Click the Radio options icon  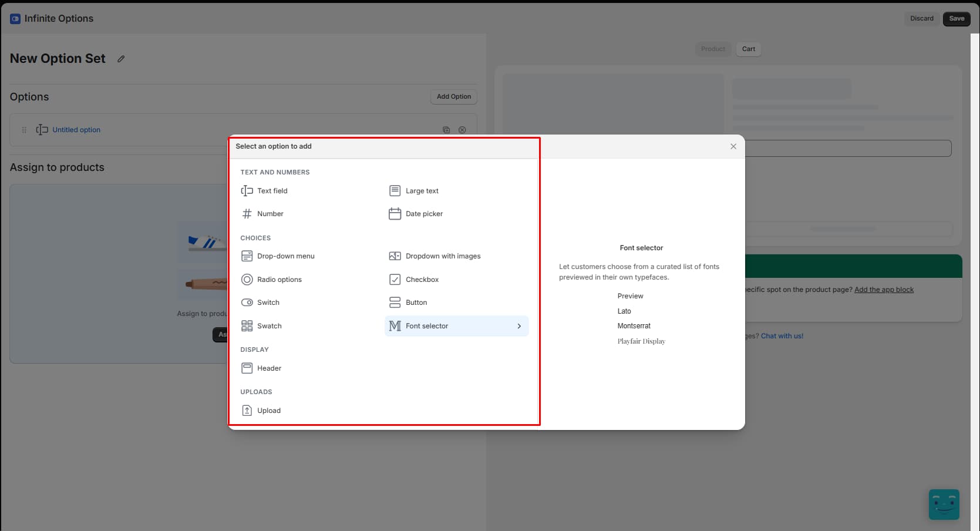coord(247,280)
